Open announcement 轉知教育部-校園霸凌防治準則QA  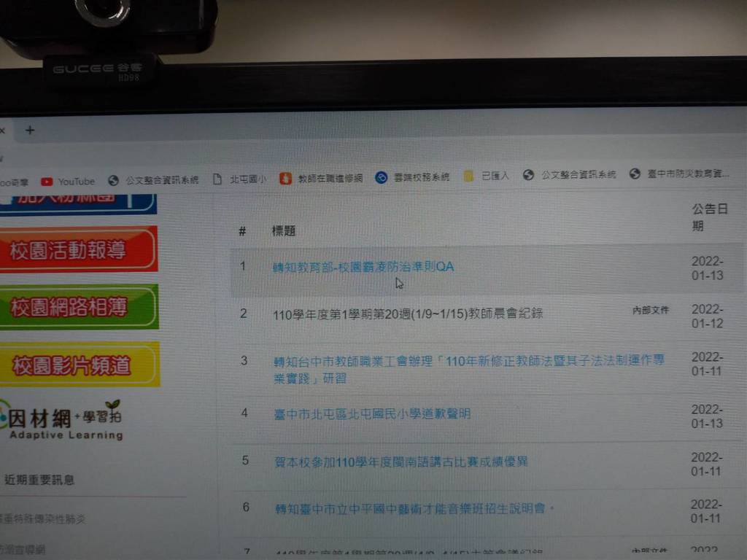[363, 267]
